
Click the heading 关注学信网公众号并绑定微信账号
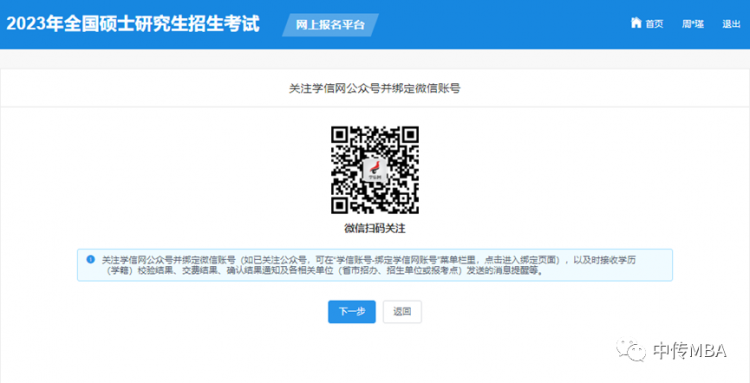point(375,88)
